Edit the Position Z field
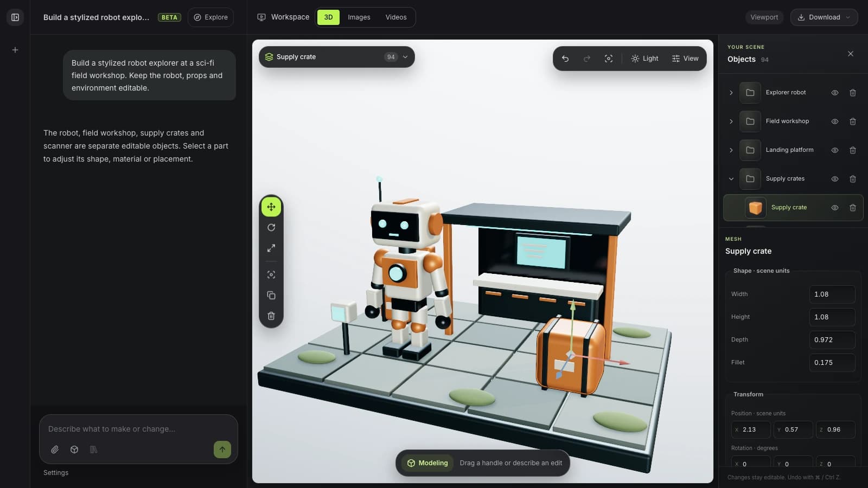The image size is (868, 488). point(835,429)
